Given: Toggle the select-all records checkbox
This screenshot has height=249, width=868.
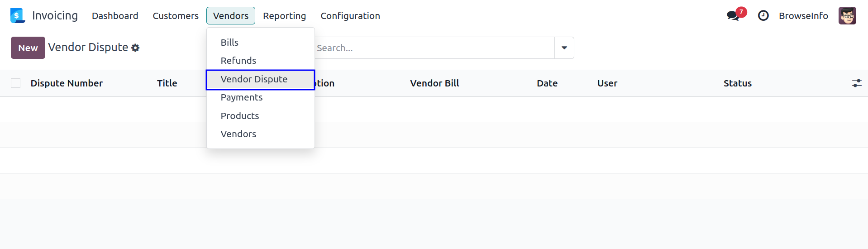Looking at the screenshot, I should 16,83.
